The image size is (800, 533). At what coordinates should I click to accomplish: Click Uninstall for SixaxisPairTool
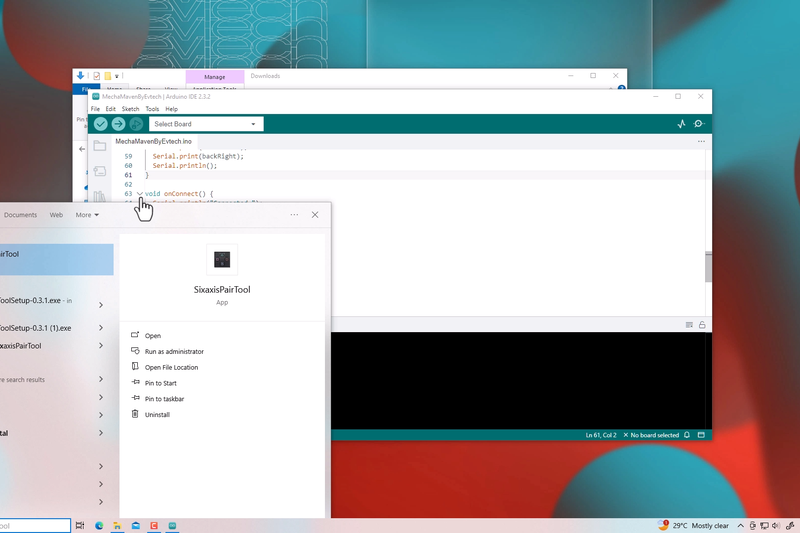pyautogui.click(x=157, y=415)
